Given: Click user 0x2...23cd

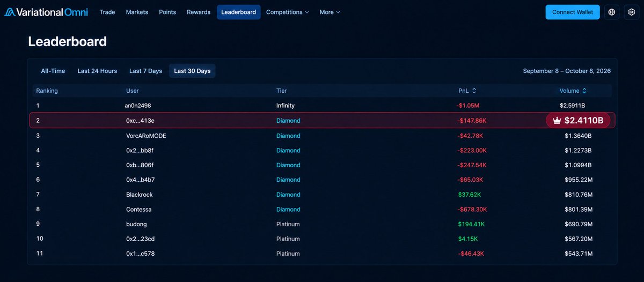Looking at the screenshot, I should click(140, 239).
